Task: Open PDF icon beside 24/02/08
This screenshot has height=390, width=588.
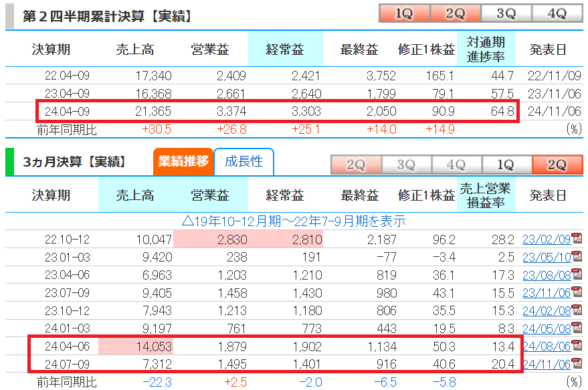Action: click(577, 310)
